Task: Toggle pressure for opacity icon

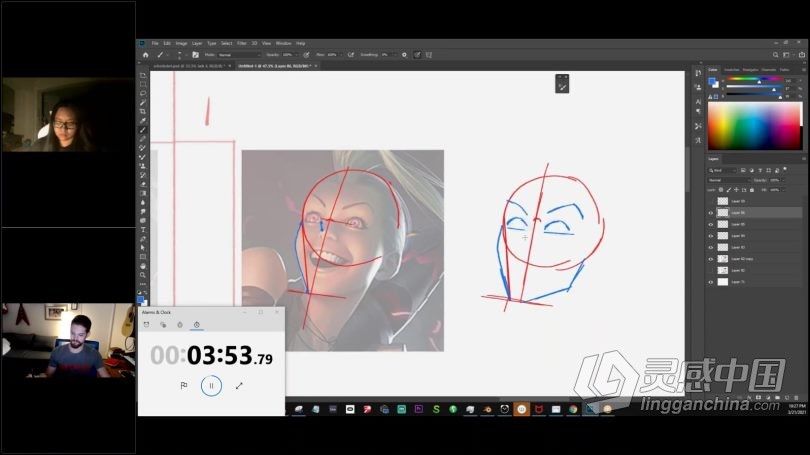Action: 306,55
